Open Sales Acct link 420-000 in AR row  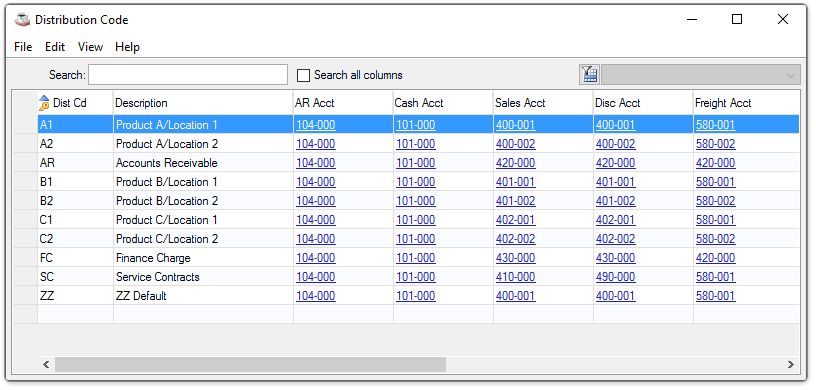point(515,163)
